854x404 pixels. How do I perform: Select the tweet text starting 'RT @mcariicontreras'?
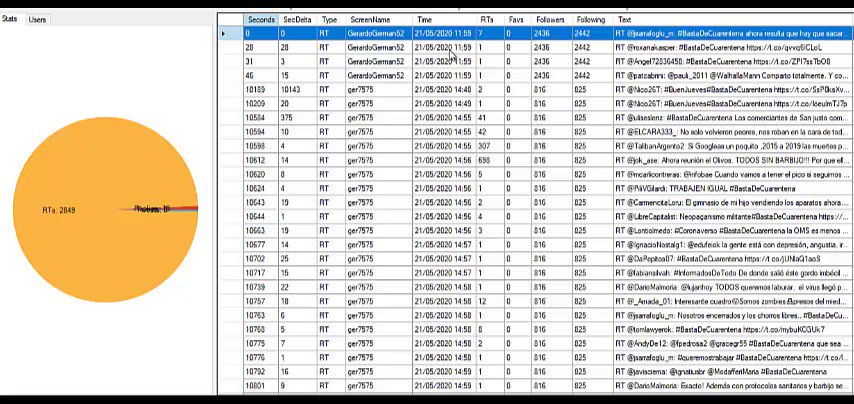pos(733,175)
